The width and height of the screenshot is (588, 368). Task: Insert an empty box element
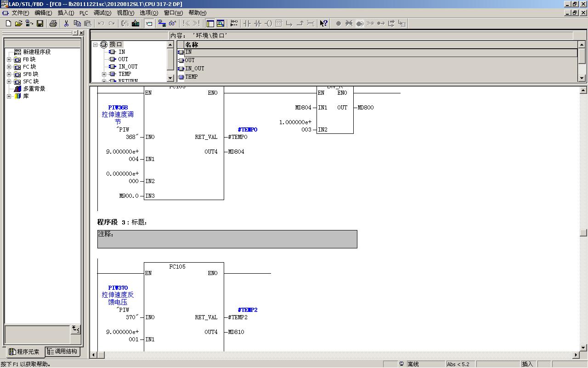pyautogui.click(x=279, y=23)
